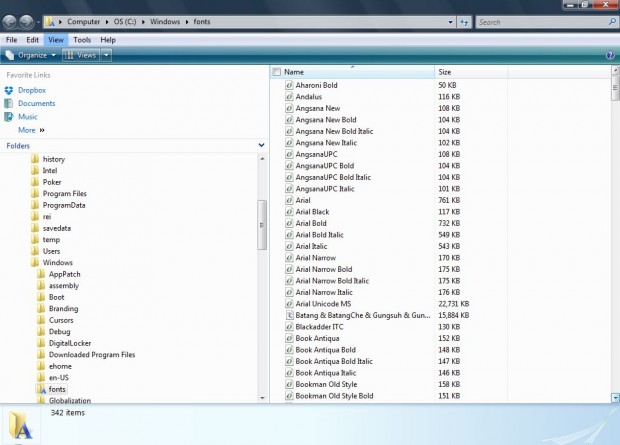Go to OS (C:) in the breadcrumb
Image resolution: width=620 pixels, height=445 pixels.
tap(125, 22)
